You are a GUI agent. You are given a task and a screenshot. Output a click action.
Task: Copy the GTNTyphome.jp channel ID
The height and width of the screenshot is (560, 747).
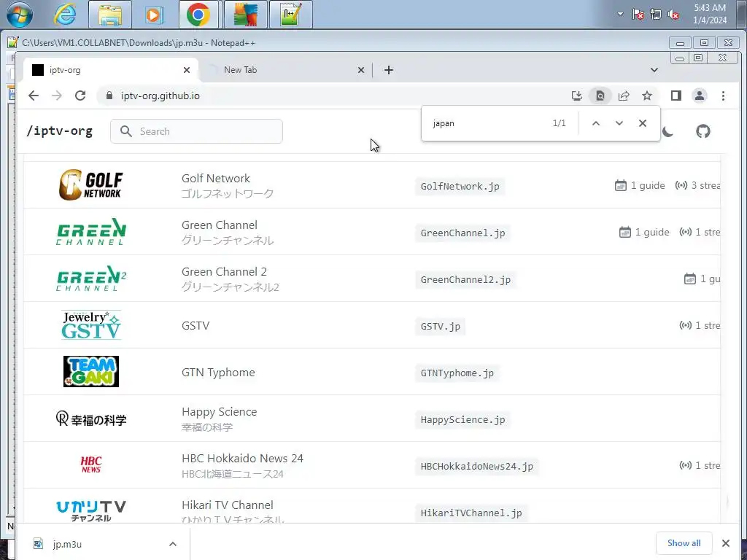click(x=457, y=373)
